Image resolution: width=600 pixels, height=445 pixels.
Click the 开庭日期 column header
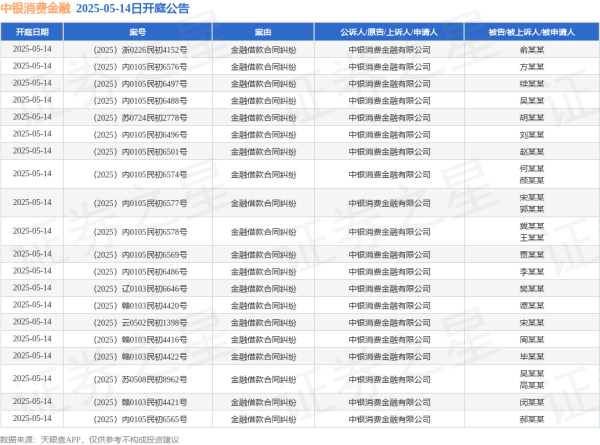pyautogui.click(x=32, y=32)
